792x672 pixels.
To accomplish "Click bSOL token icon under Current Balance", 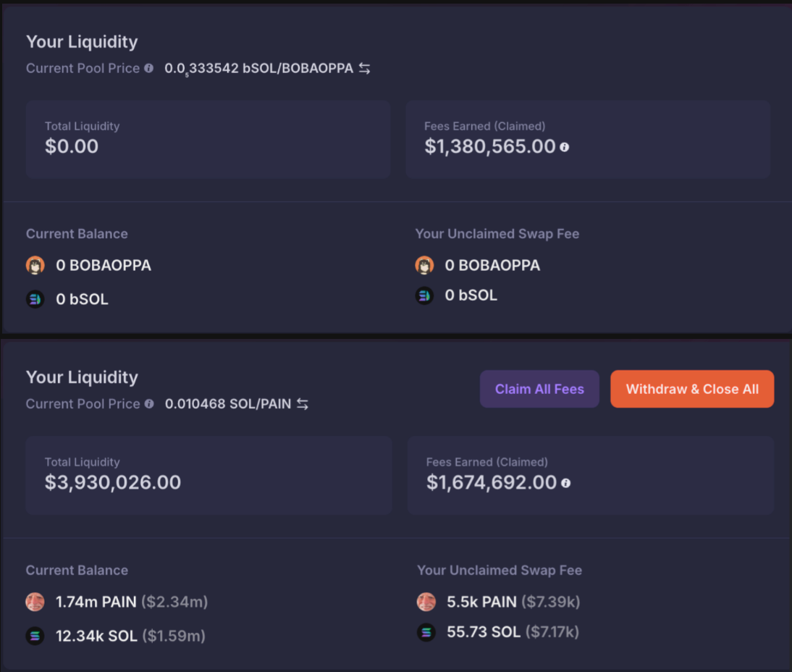I will click(x=35, y=299).
